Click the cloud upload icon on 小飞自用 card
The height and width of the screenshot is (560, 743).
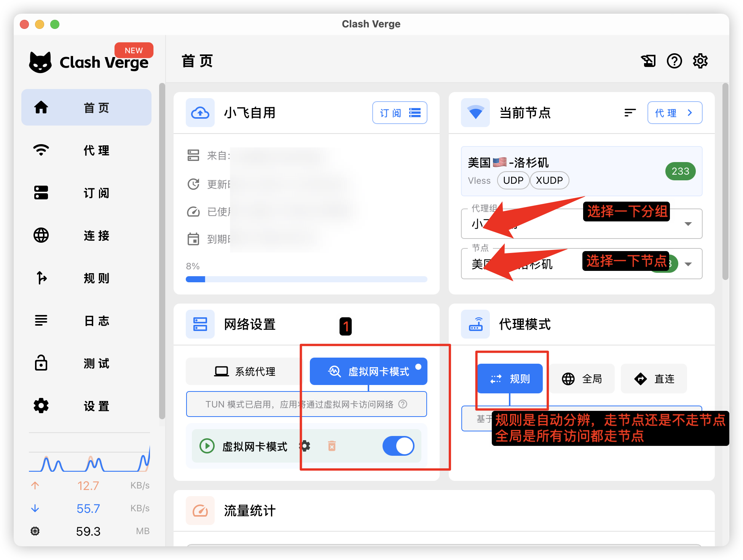(200, 113)
